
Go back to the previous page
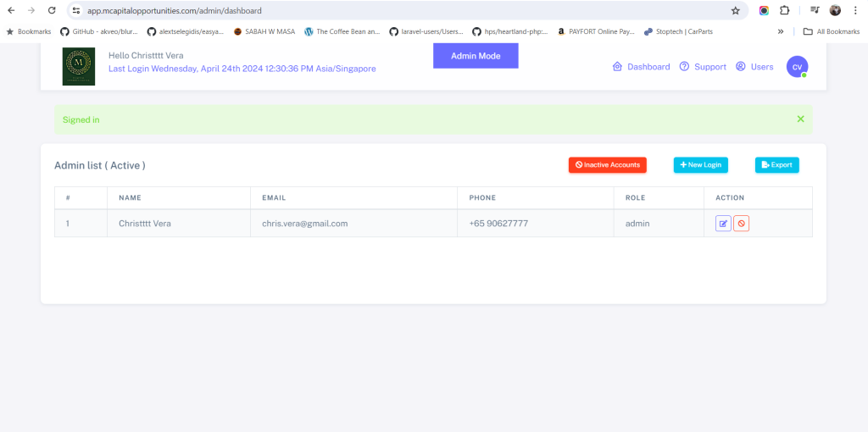click(x=11, y=11)
